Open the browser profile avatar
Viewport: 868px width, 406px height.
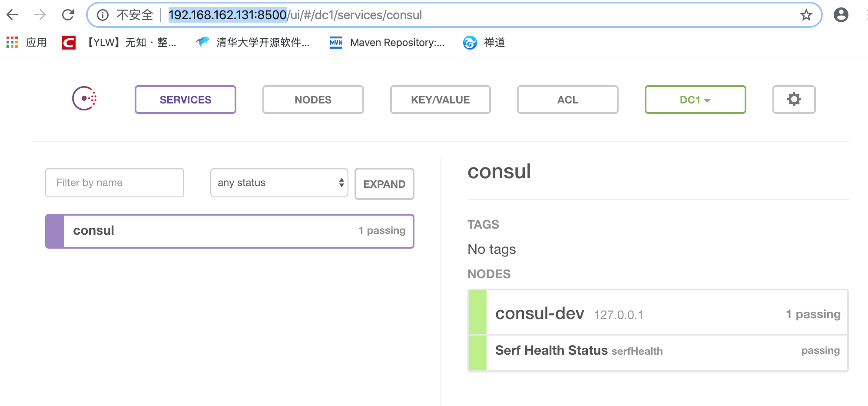[x=841, y=15]
